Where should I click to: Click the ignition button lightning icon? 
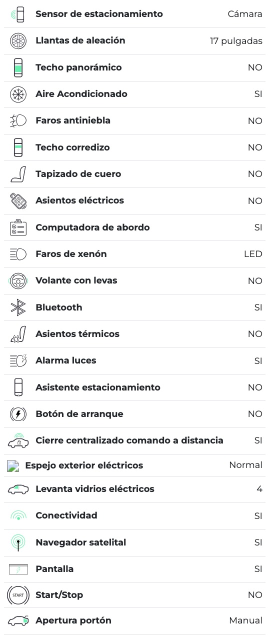(x=18, y=414)
